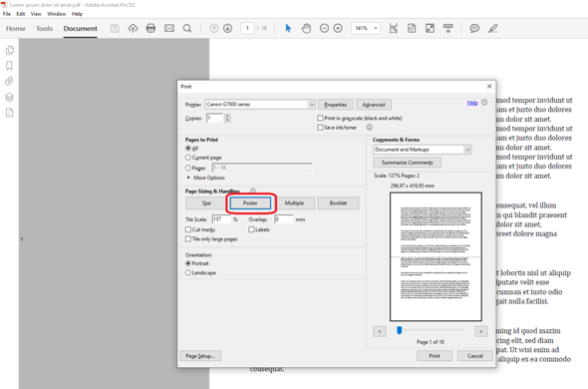588x389 pixels.
Task: Go to previous page arrow icon
Action: pos(213,28)
